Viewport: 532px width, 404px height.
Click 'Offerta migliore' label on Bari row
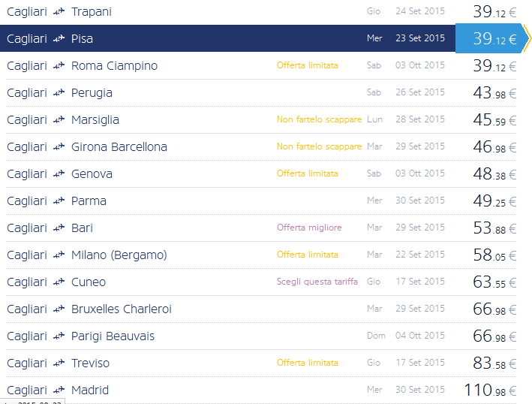[x=309, y=228]
